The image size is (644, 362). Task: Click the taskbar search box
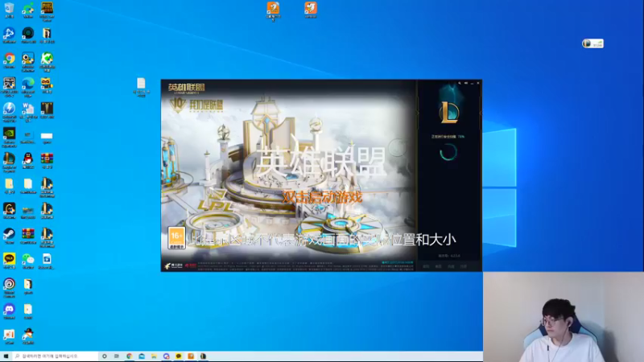pos(55,356)
